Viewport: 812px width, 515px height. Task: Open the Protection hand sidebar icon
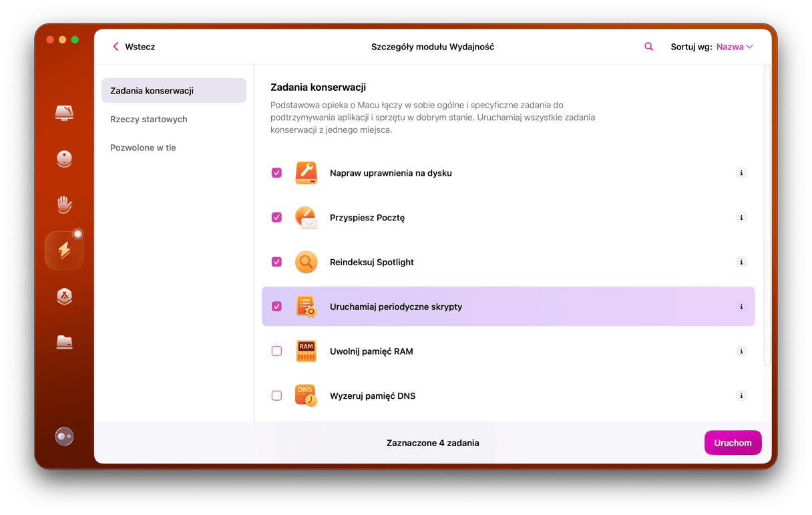coord(64,204)
